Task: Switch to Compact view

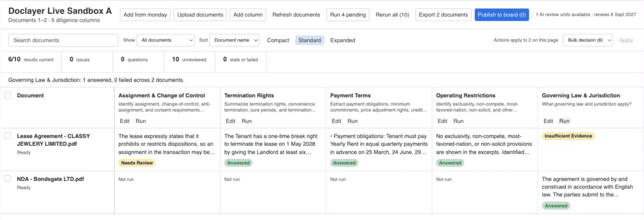Action: [x=278, y=40]
